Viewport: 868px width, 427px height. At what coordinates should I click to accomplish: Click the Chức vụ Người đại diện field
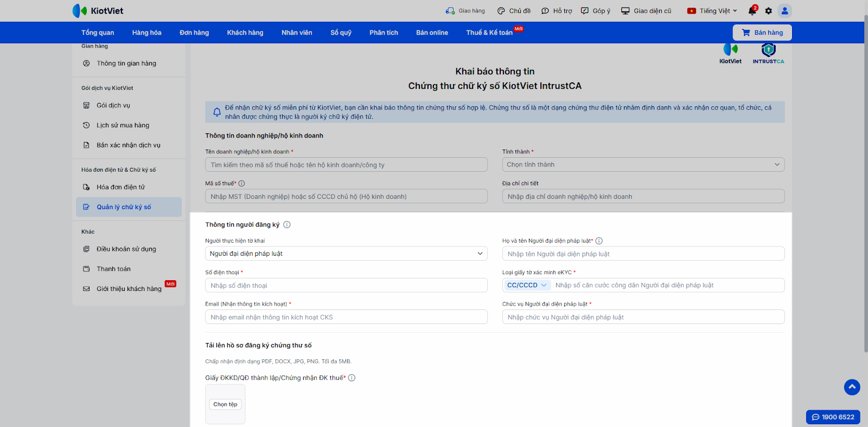tap(643, 317)
